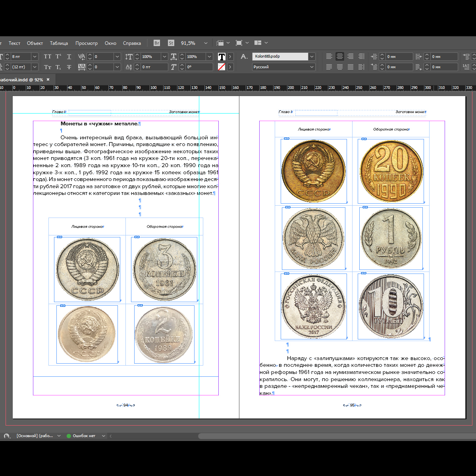Open Adobe Bridge via the Br icon
Image resolution: width=476 pixels, height=476 pixels.
click(x=157, y=43)
